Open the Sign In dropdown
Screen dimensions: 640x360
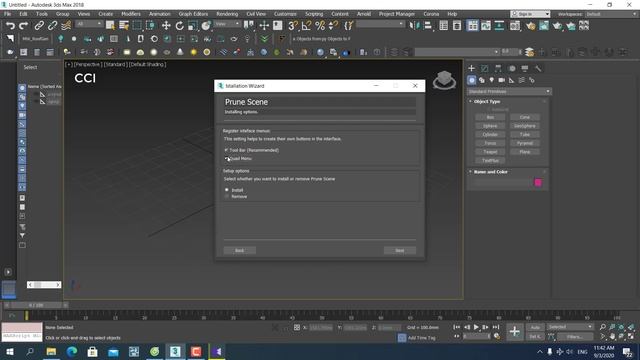point(530,14)
